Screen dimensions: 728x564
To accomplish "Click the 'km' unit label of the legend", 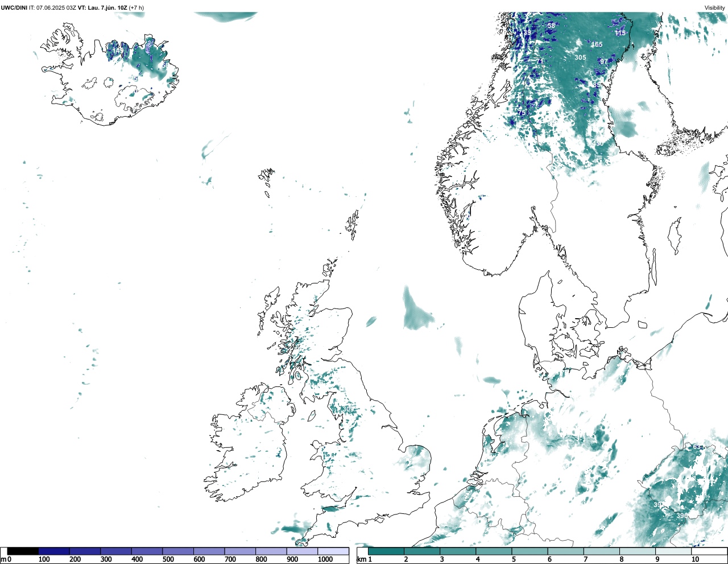I will tap(361, 559).
